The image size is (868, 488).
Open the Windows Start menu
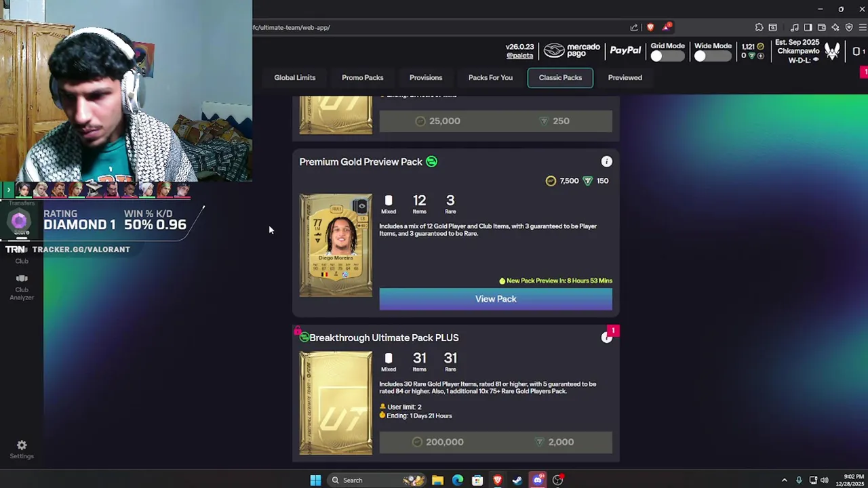(x=315, y=480)
